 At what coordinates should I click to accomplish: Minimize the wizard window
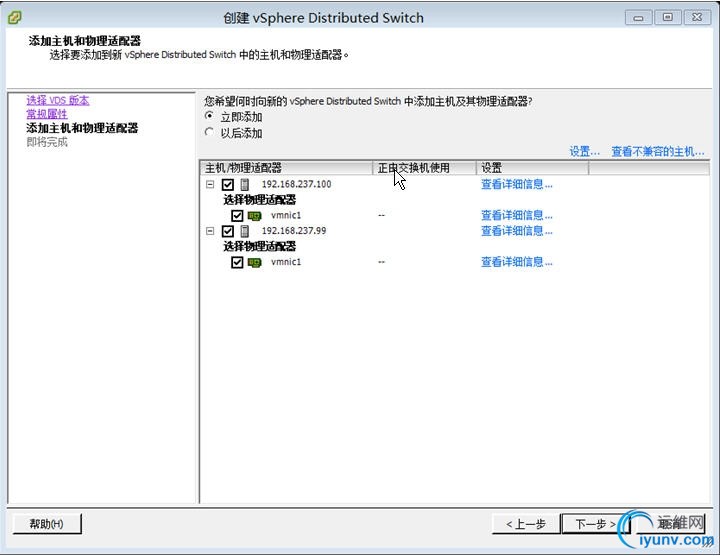click(638, 18)
